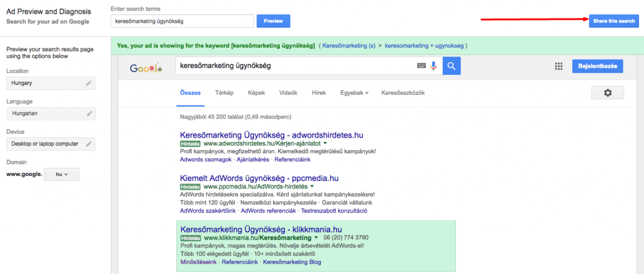Click the keresomarketing + ugynokseg ad group link
Screen dimensions: 644x274
(x=425, y=45)
